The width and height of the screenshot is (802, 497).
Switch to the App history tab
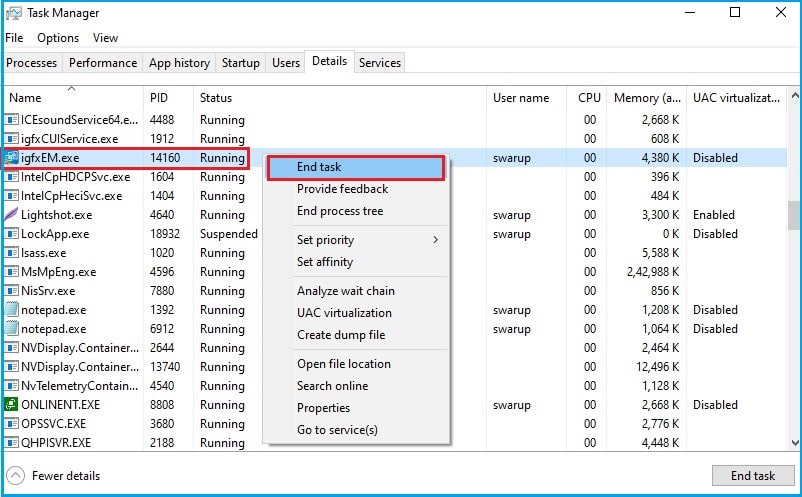180,63
